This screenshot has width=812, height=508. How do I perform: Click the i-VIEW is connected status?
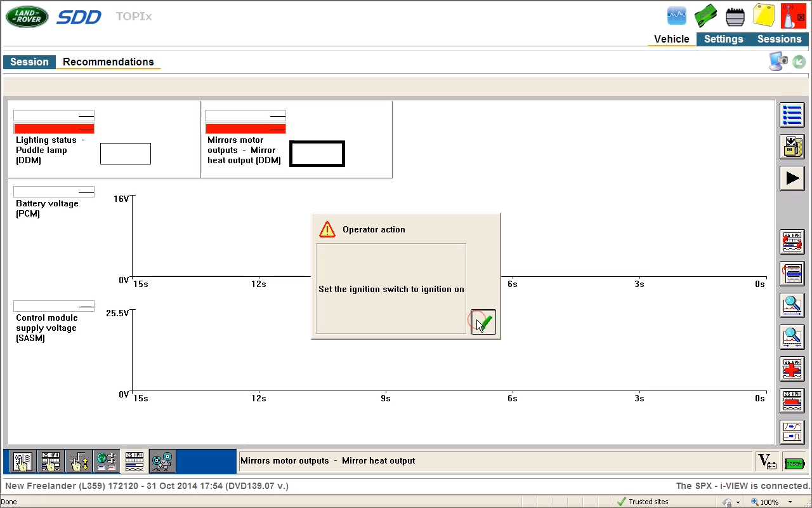[x=742, y=486]
